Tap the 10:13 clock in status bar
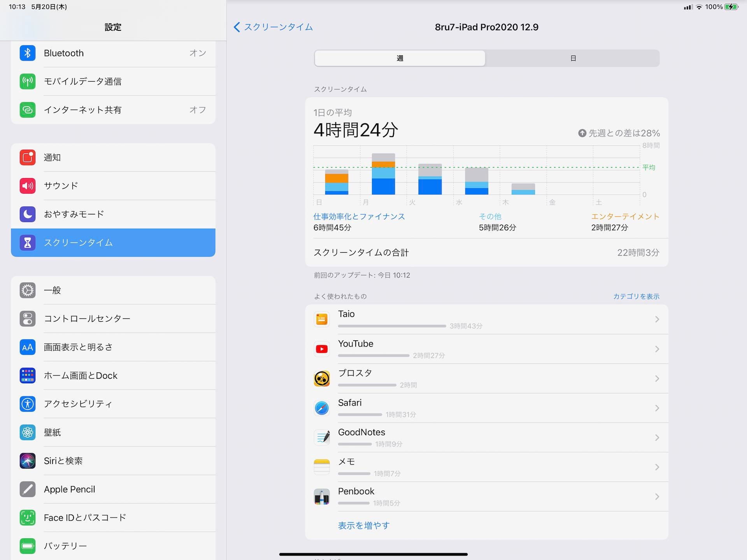 pos(17,7)
